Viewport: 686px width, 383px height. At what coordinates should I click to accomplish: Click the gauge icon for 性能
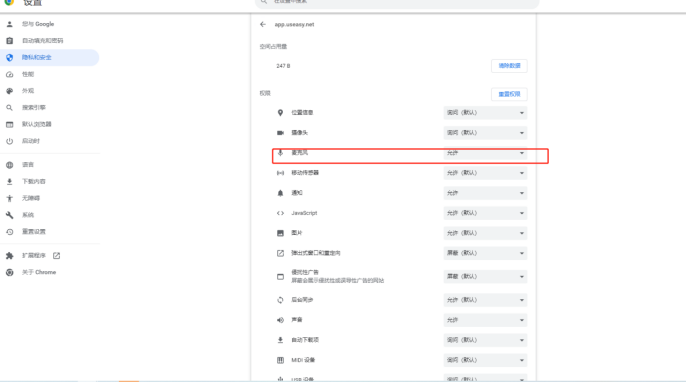coord(10,74)
